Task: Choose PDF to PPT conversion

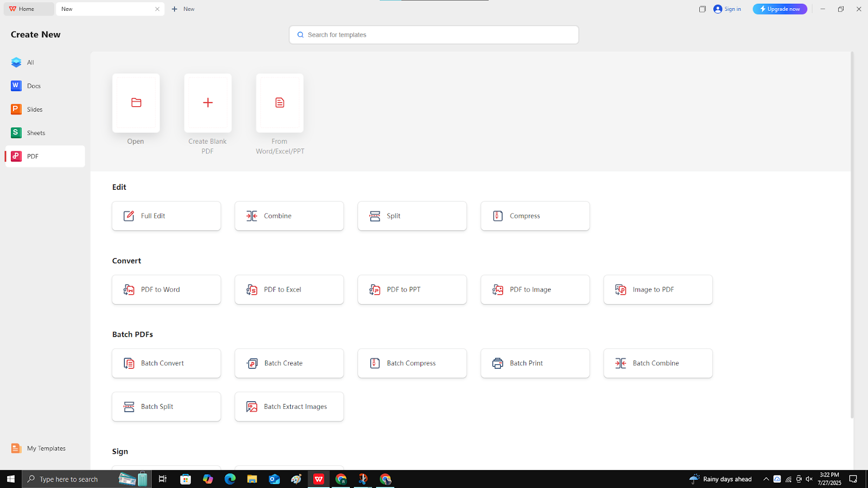Action: point(412,290)
